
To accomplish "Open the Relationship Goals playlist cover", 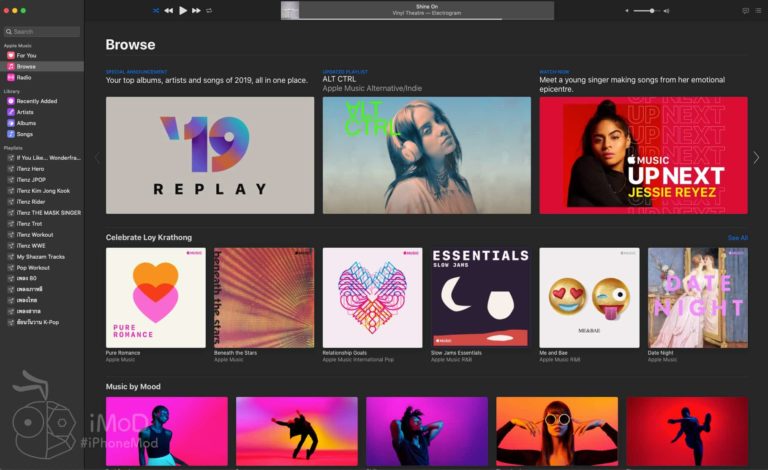I will pyautogui.click(x=372, y=298).
